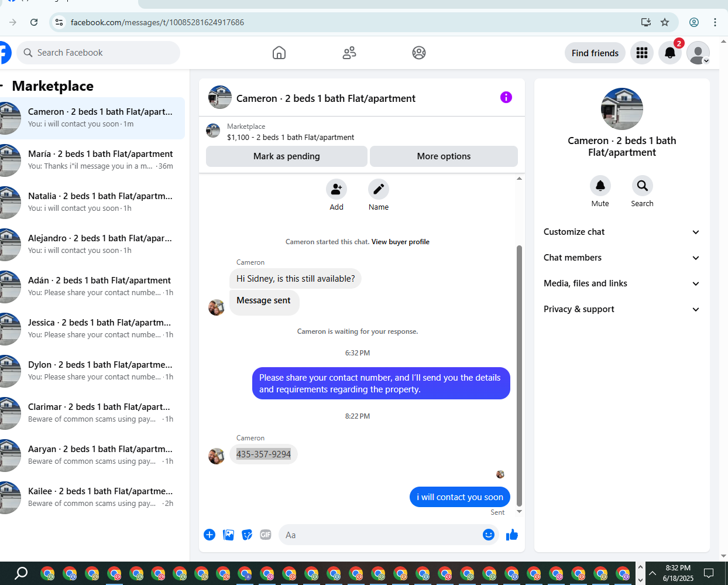Bookmark this page with star icon
The width and height of the screenshot is (728, 585).
(x=665, y=22)
